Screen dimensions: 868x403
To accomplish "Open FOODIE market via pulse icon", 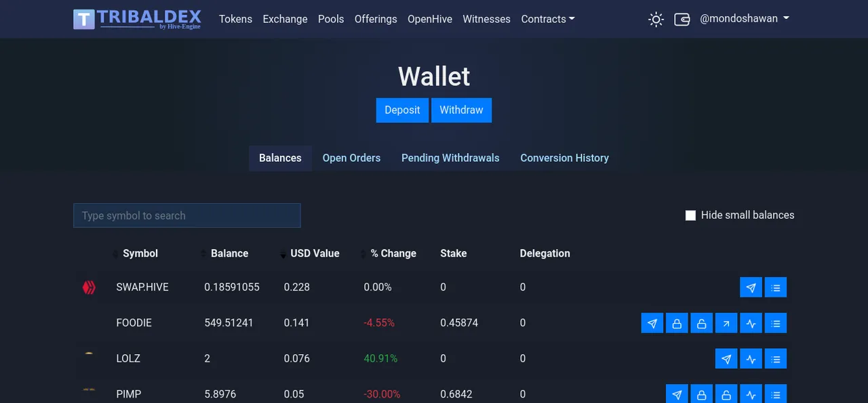I will click(x=751, y=323).
